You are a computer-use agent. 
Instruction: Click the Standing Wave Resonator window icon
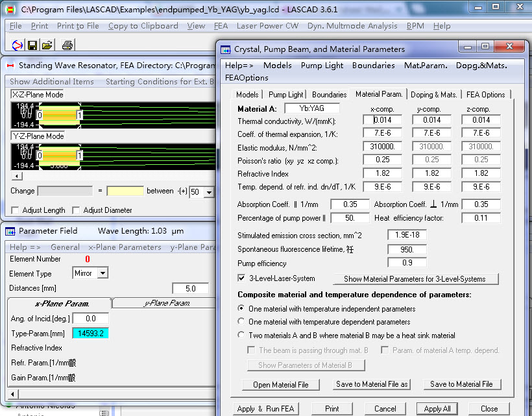[10, 66]
